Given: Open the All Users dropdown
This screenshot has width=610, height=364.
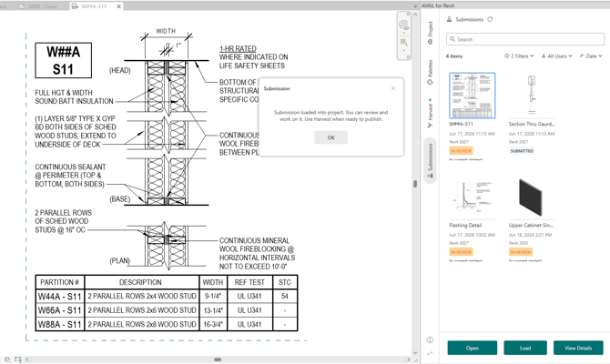Looking at the screenshot, I should coord(556,56).
